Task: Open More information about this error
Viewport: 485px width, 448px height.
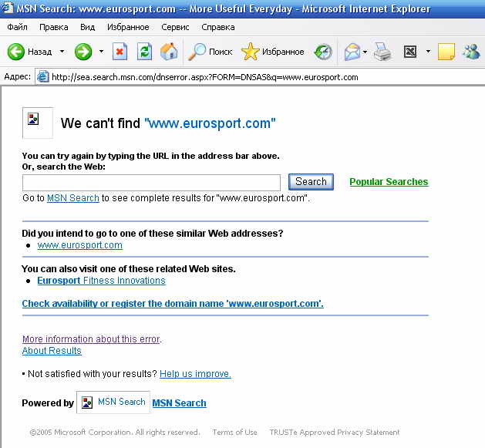Action: [91, 339]
